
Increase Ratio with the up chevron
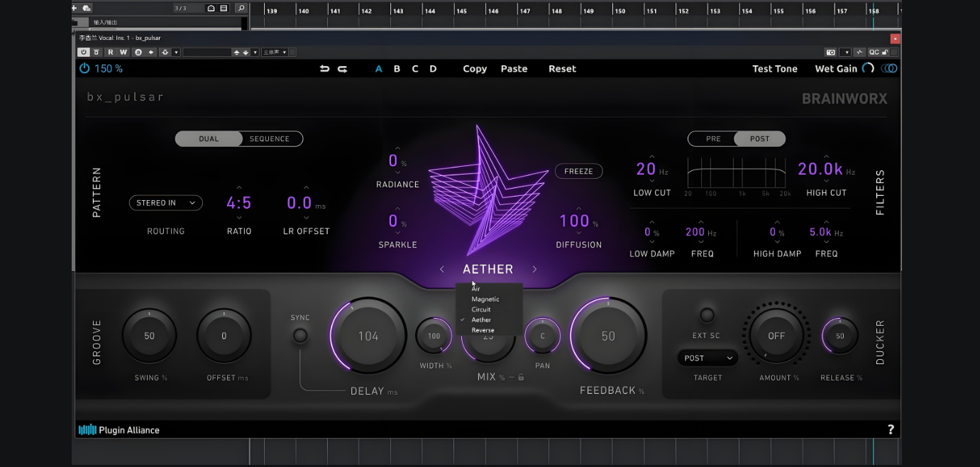(239, 188)
